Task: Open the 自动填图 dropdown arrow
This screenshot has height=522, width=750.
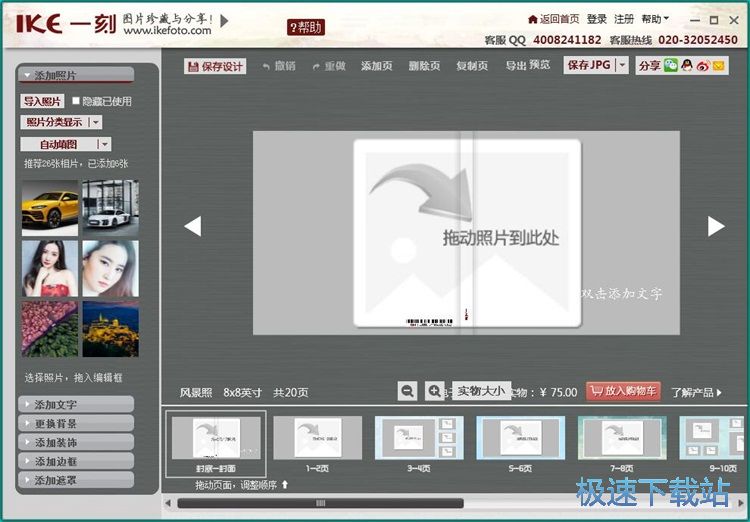Action: 105,144
